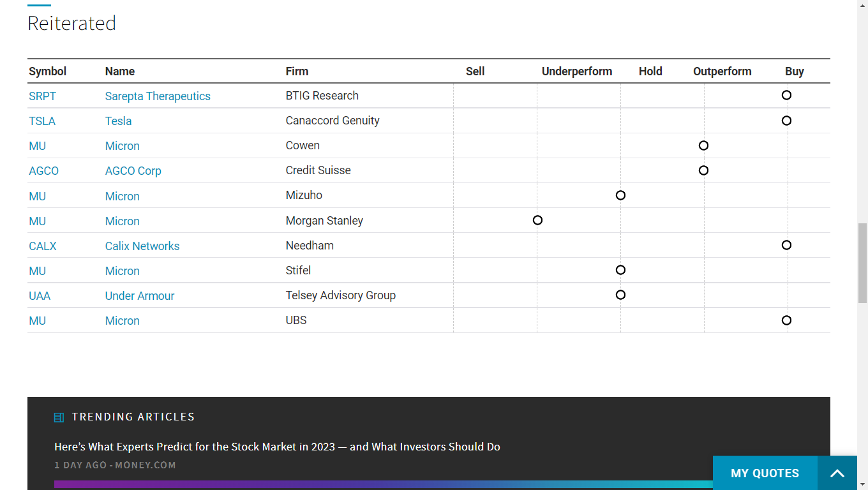Open Micron link in the Cowen row

coord(123,146)
